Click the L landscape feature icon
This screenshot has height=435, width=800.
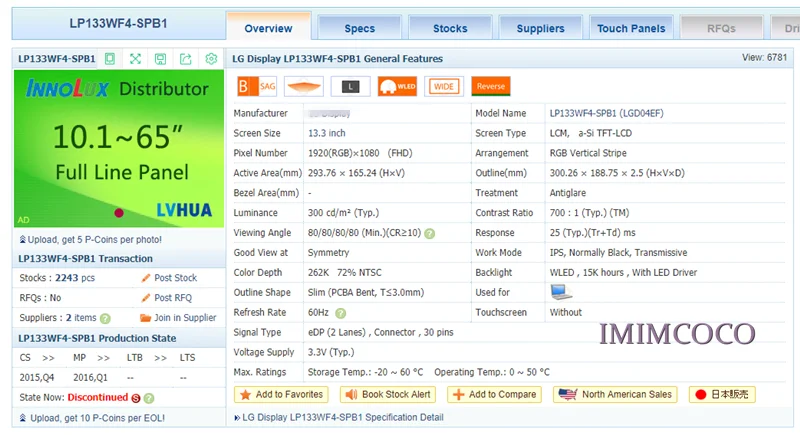coord(351,86)
